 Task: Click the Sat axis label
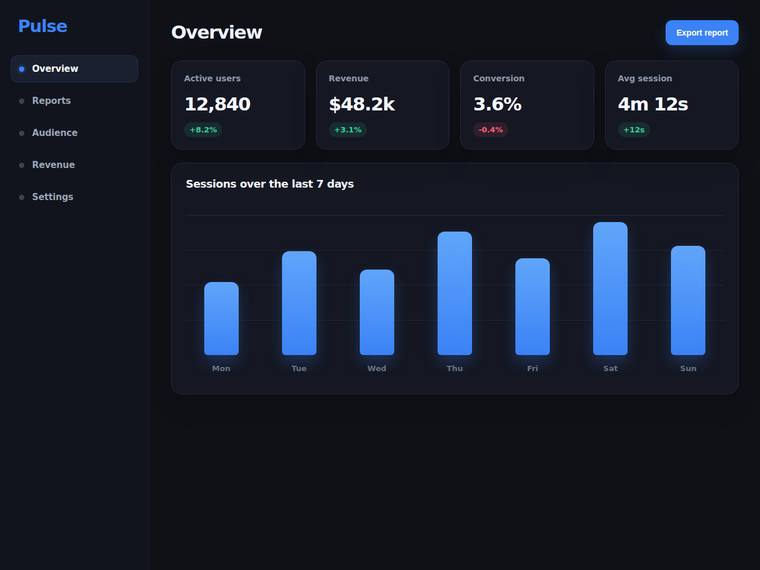[611, 368]
